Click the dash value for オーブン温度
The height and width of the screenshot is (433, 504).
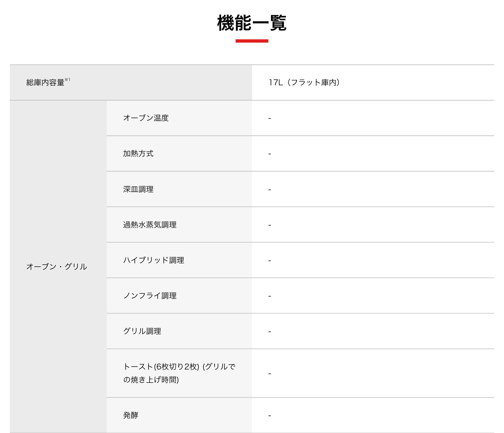click(x=270, y=118)
